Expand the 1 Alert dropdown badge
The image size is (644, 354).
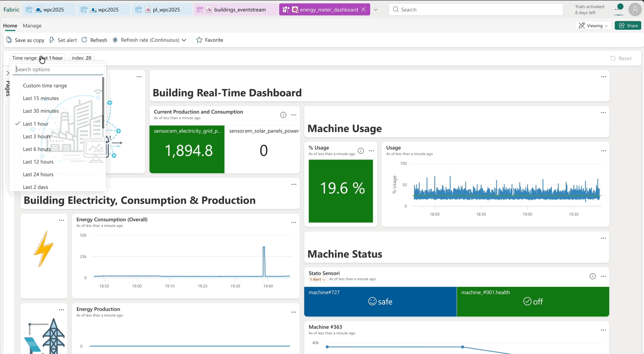click(x=317, y=279)
